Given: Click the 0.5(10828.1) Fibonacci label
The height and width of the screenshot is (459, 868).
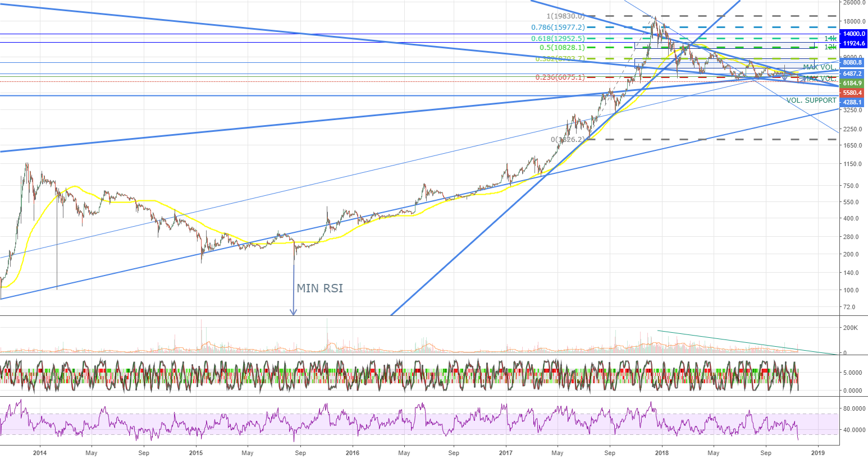Looking at the screenshot, I should point(562,48).
